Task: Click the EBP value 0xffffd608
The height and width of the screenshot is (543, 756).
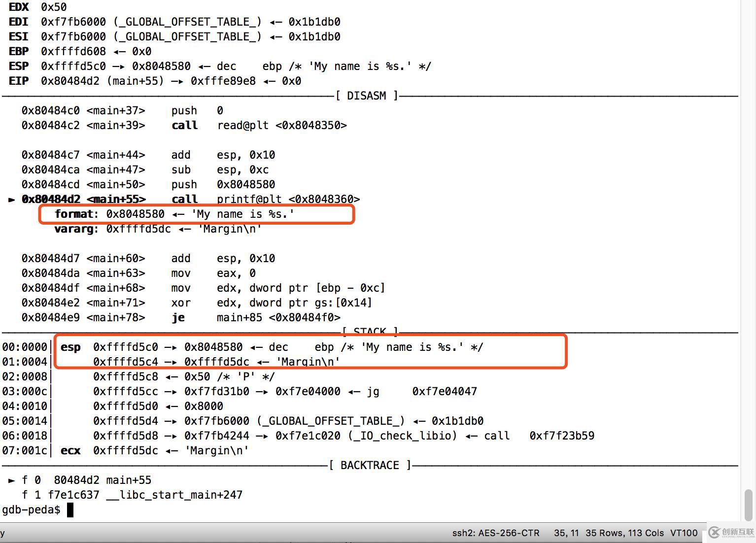Action: pos(73,51)
